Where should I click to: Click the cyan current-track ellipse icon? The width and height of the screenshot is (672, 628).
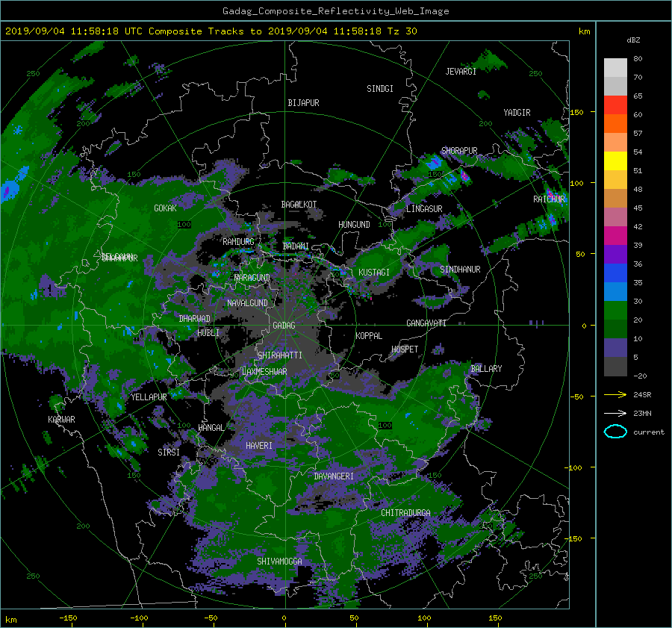tap(615, 432)
